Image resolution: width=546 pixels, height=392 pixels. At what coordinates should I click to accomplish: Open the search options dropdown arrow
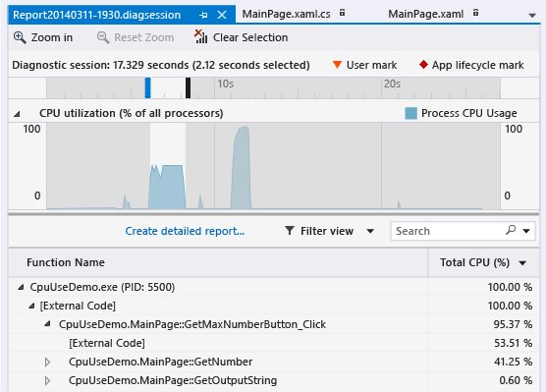coord(526,231)
